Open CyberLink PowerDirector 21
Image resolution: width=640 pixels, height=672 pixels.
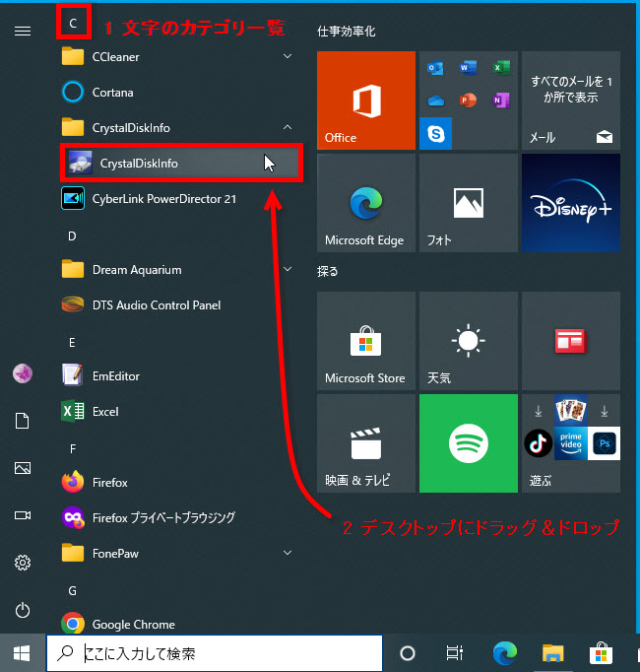(163, 198)
